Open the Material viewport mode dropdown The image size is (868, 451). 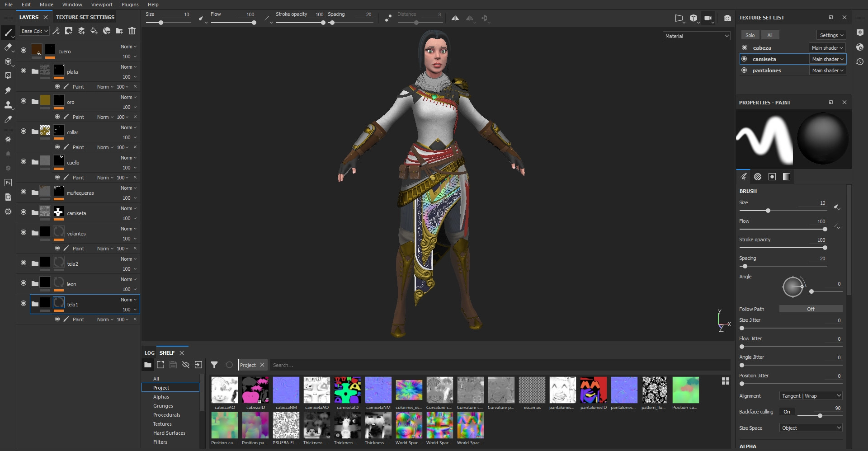pos(696,36)
